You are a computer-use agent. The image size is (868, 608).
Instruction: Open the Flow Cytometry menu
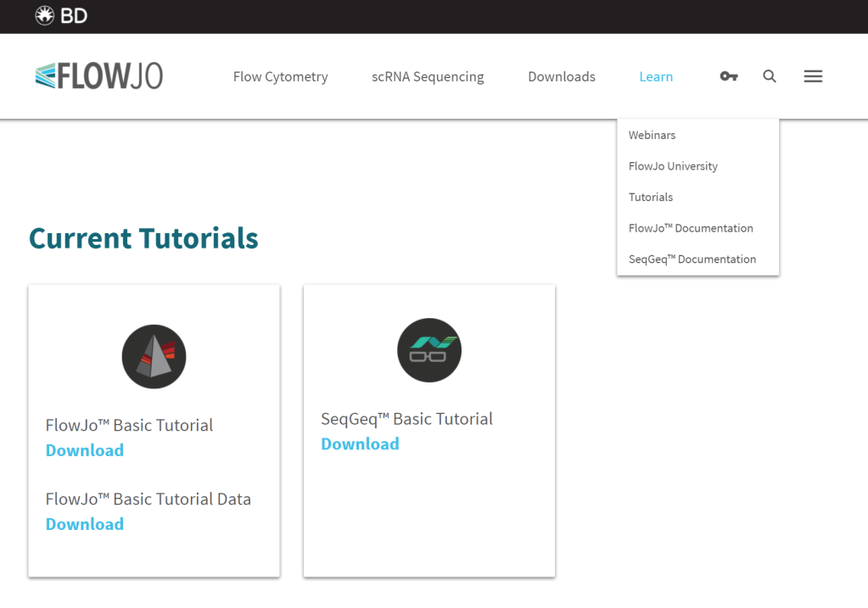tap(281, 76)
